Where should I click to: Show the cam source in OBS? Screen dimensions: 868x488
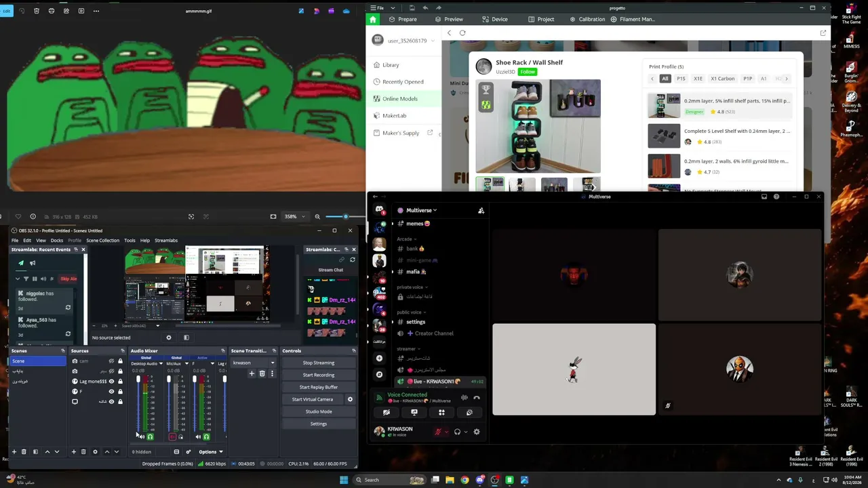112,361
